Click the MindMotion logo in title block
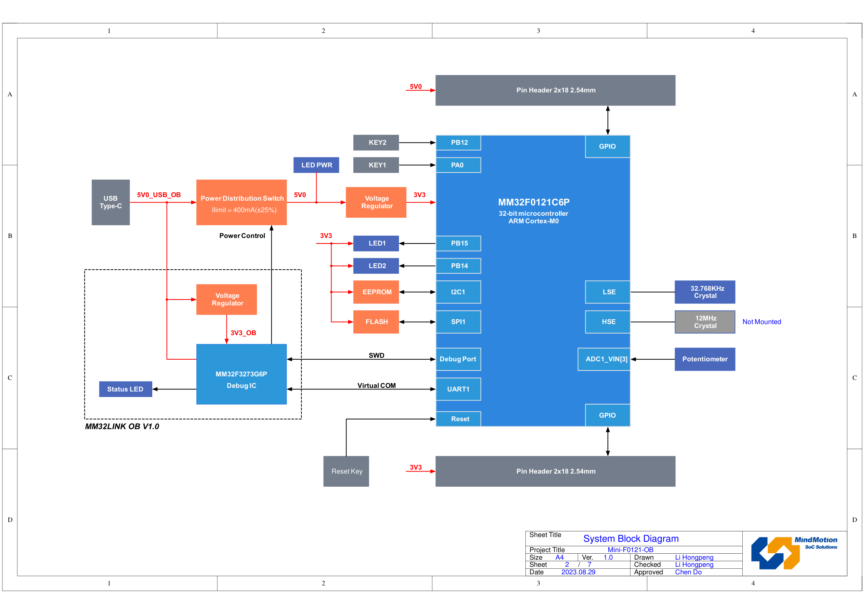This screenshot has width=868, height=610. coord(793,553)
